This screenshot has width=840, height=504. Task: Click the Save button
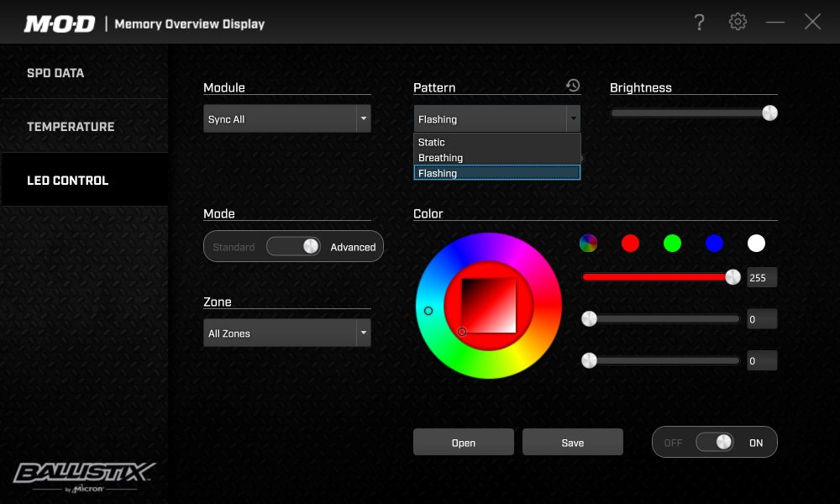[x=573, y=443]
